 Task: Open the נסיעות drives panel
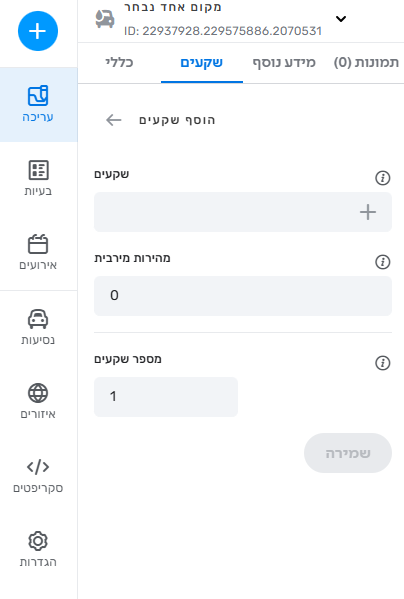click(x=38, y=327)
